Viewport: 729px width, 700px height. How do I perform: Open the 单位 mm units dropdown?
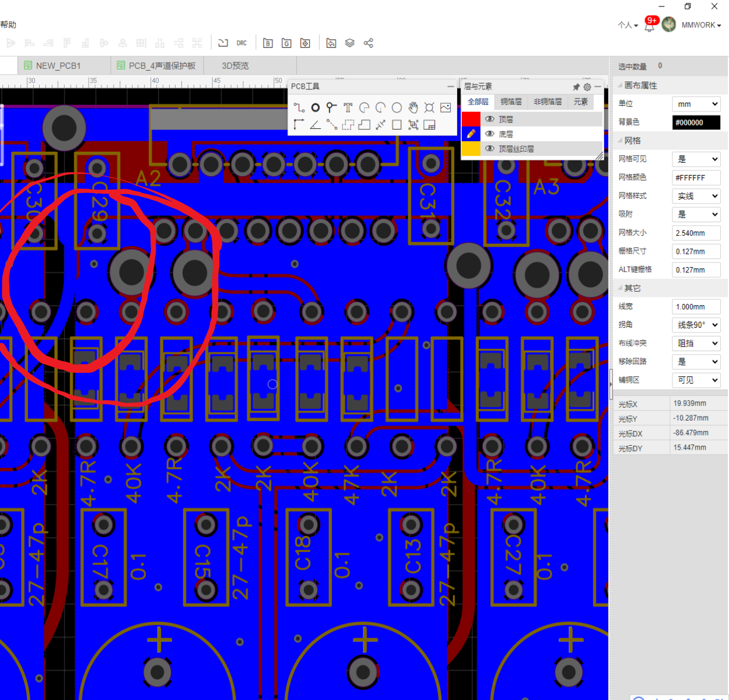(x=696, y=104)
